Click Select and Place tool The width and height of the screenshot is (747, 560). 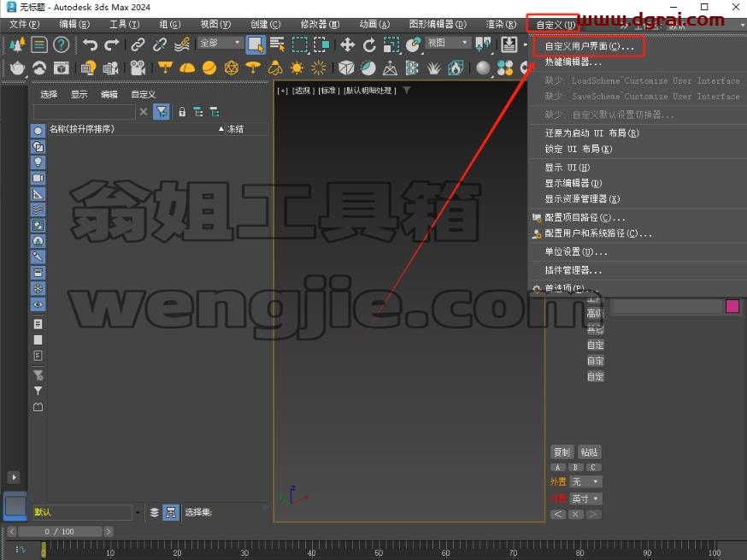tap(413, 44)
